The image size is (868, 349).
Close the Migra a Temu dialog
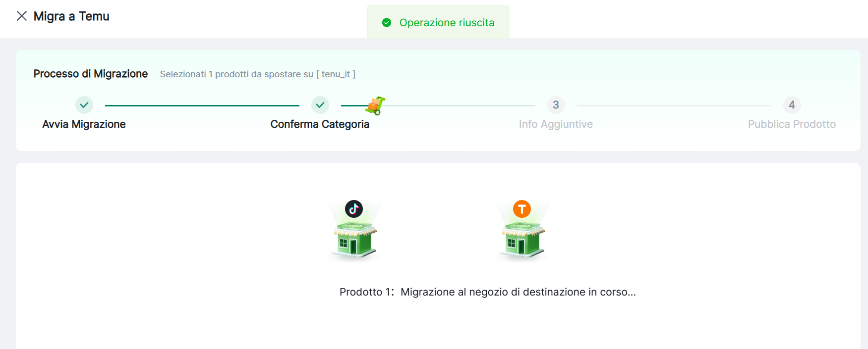tap(22, 16)
